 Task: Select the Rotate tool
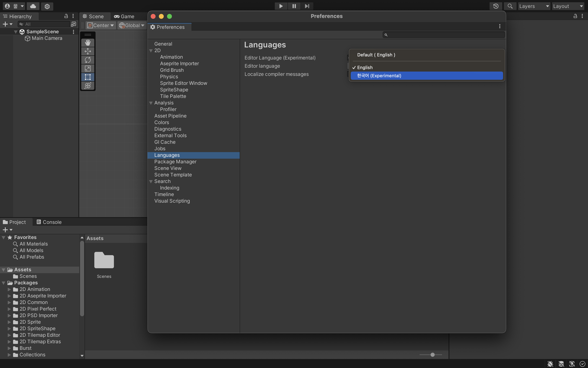click(88, 60)
